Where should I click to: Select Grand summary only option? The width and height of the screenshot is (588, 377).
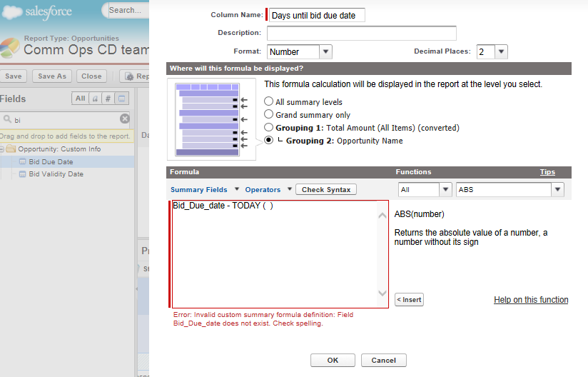(268, 114)
